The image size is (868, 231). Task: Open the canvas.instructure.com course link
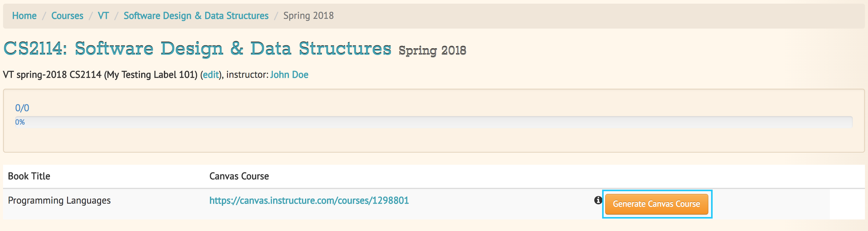309,200
